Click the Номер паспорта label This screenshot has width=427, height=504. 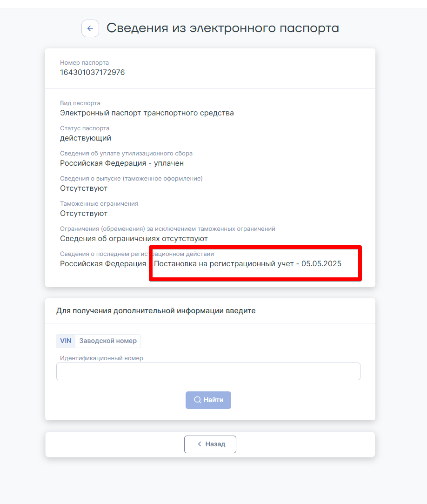point(84,63)
